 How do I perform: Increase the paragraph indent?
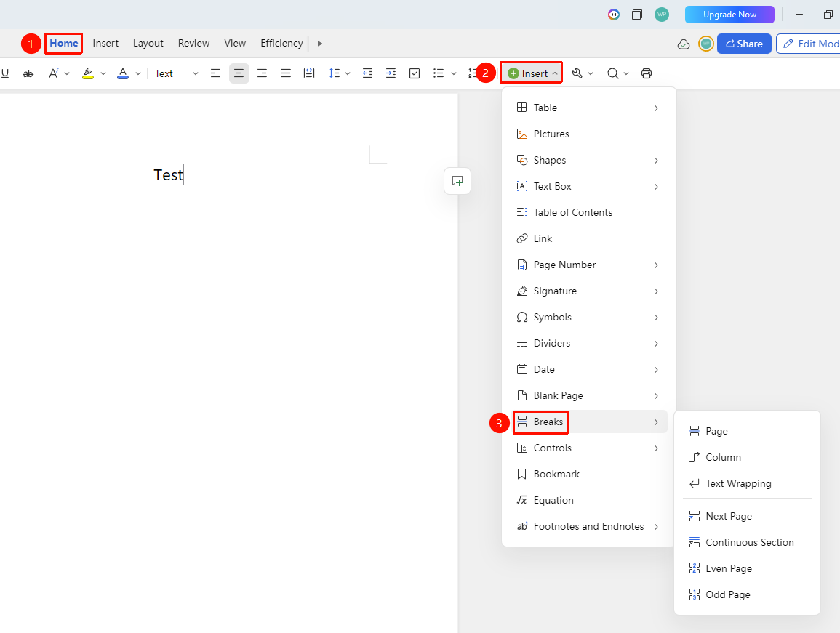(391, 73)
